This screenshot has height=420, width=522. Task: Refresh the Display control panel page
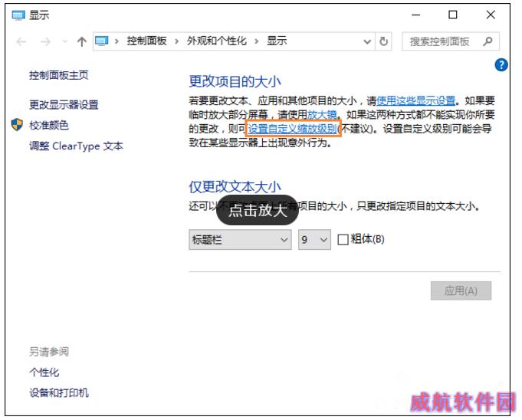(383, 41)
